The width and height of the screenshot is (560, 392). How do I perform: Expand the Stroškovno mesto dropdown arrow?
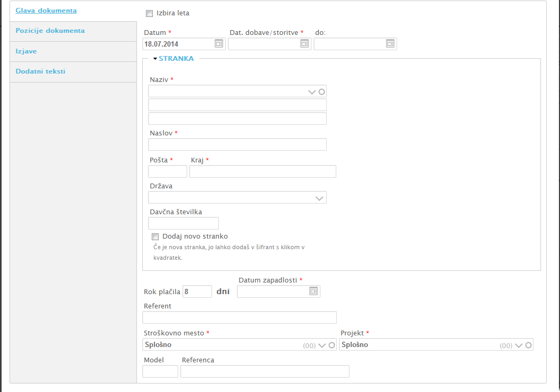(322, 345)
